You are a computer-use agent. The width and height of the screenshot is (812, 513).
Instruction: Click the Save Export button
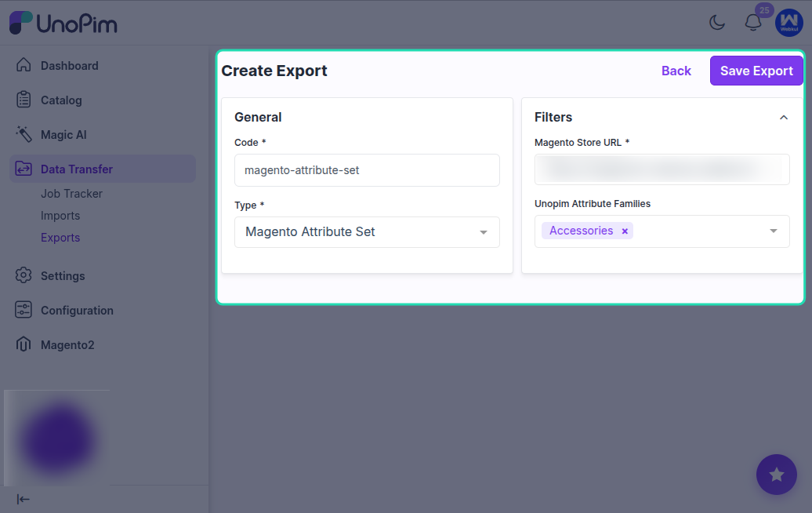756,71
